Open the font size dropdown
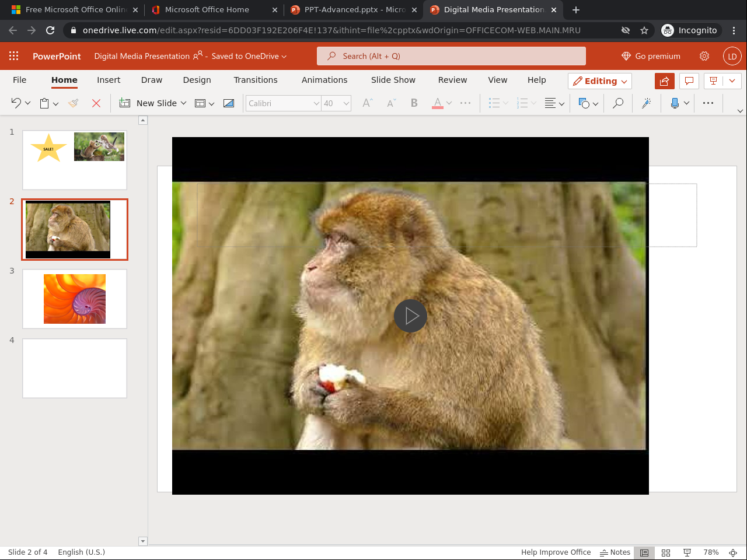The image size is (747, 560). (x=346, y=103)
